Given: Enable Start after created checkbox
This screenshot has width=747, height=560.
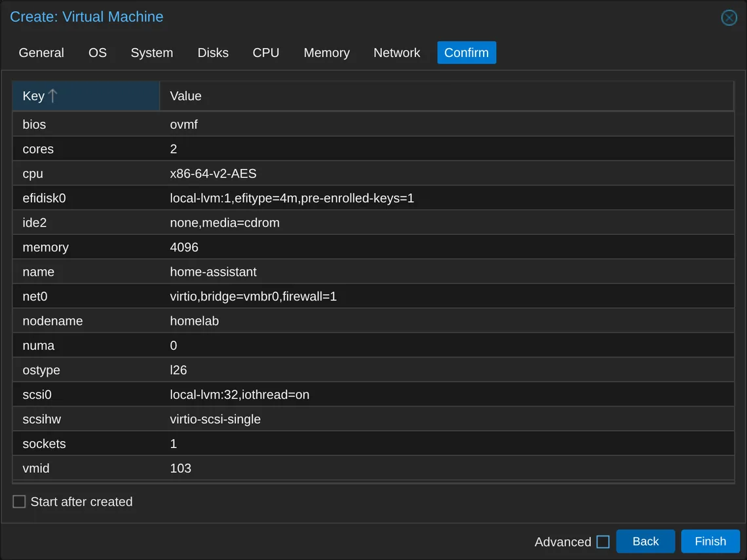Looking at the screenshot, I should 19,502.
